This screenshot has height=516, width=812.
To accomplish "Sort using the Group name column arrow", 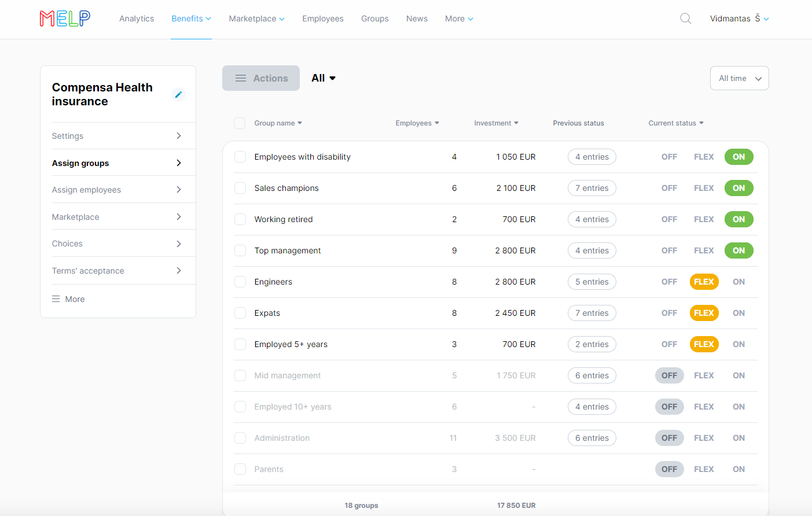I will tap(299, 123).
